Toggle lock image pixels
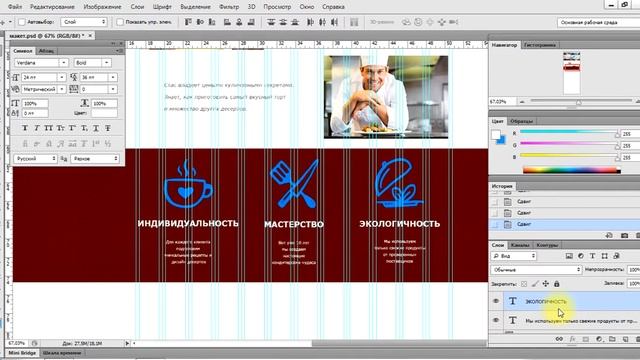 pyautogui.click(x=535, y=284)
